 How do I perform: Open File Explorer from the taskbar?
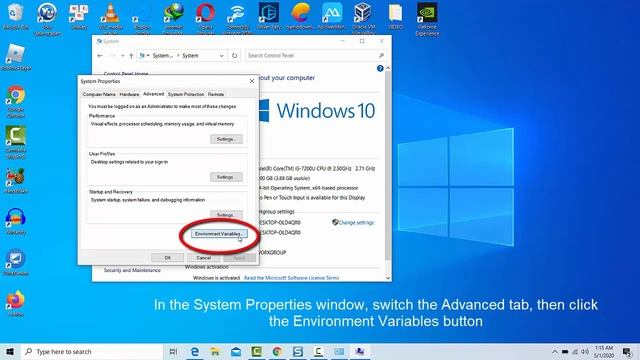[215, 351]
